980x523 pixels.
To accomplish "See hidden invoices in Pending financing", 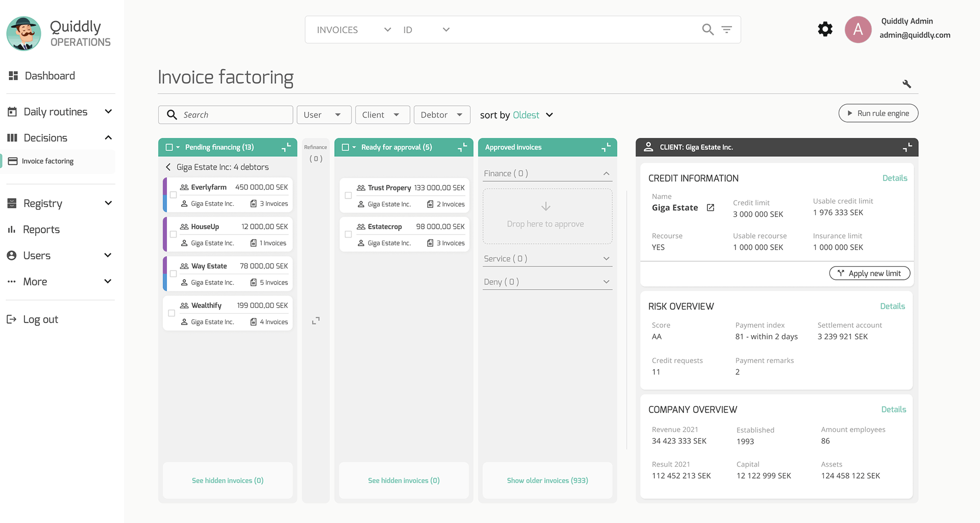I will (x=228, y=480).
